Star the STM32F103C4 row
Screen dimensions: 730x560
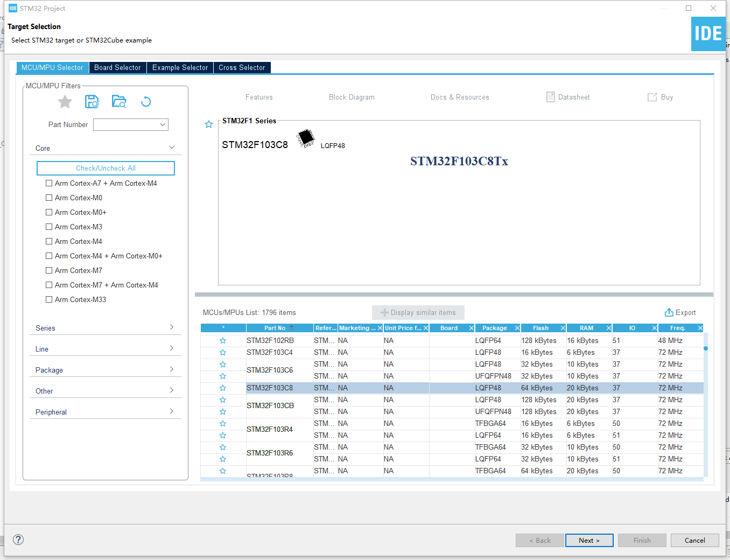point(223,353)
